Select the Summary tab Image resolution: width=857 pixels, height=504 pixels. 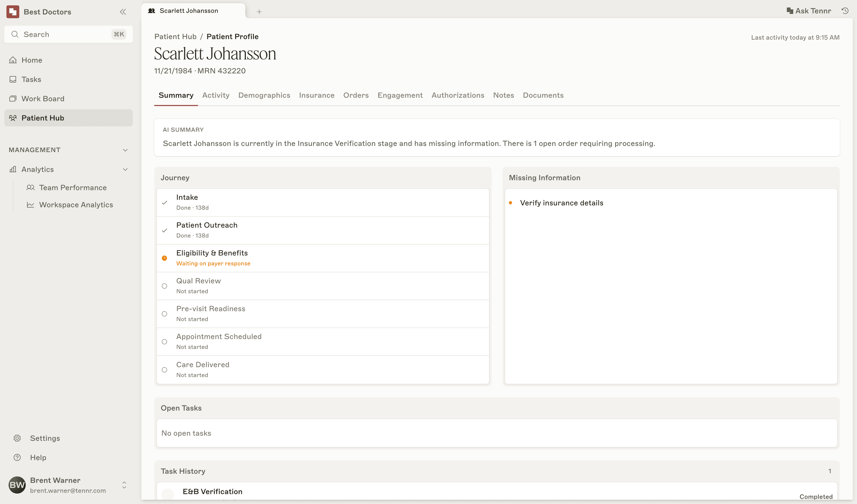click(x=176, y=95)
